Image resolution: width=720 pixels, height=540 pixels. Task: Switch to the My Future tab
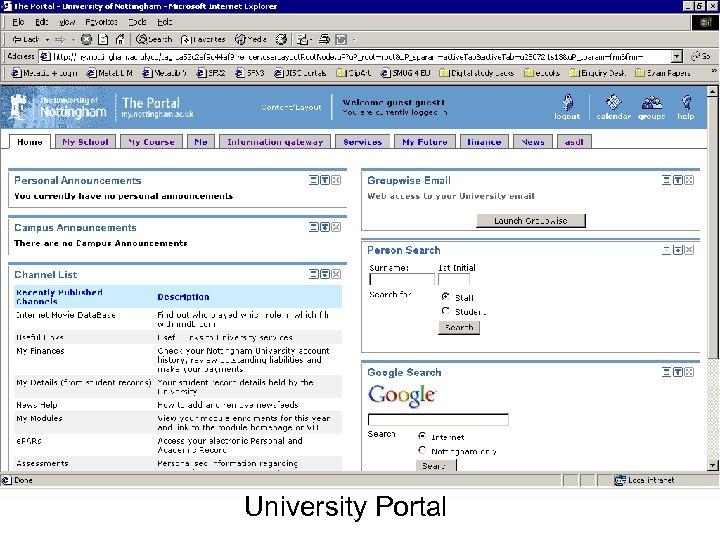pos(425,142)
